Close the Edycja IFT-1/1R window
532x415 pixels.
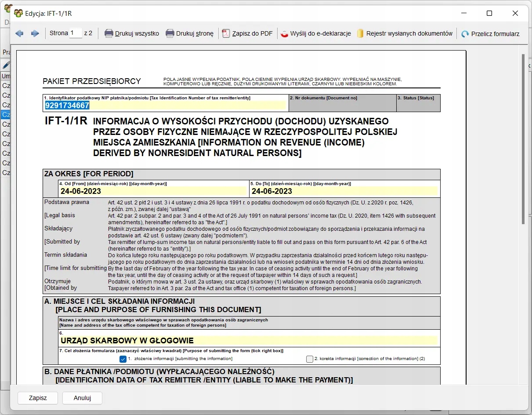point(515,13)
